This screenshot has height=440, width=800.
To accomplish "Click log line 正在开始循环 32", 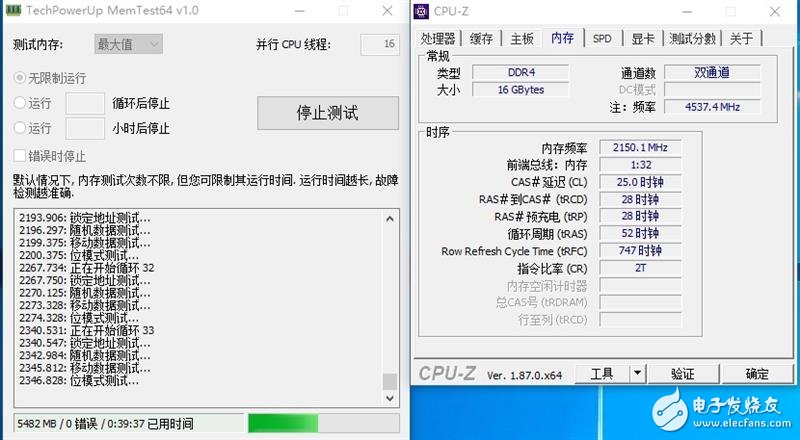I will tap(87, 268).
